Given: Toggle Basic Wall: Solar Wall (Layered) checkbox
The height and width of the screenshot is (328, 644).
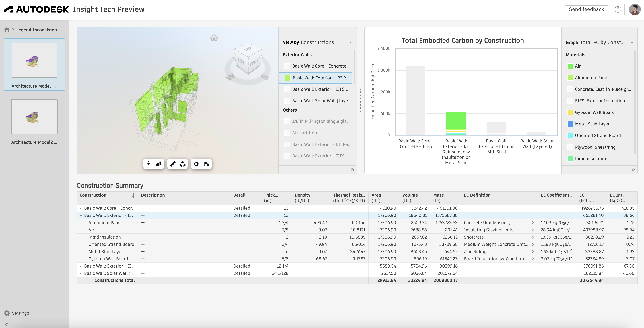Looking at the screenshot, I should tap(288, 101).
